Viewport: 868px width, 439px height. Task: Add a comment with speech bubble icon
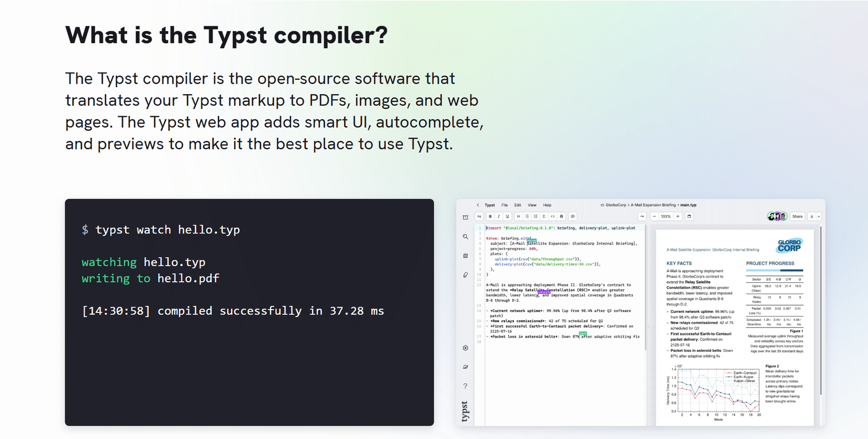pos(573,217)
